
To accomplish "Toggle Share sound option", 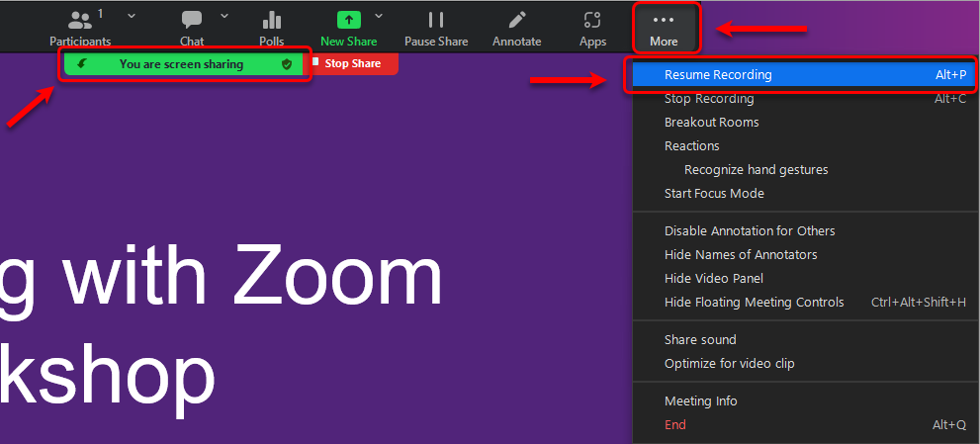I will click(x=803, y=340).
